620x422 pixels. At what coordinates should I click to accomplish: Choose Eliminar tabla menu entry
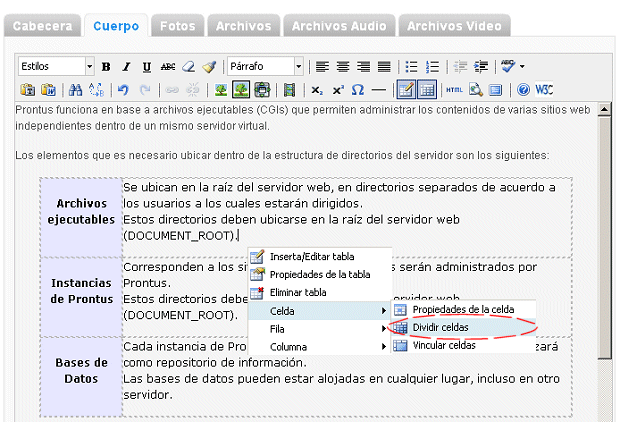click(319, 293)
